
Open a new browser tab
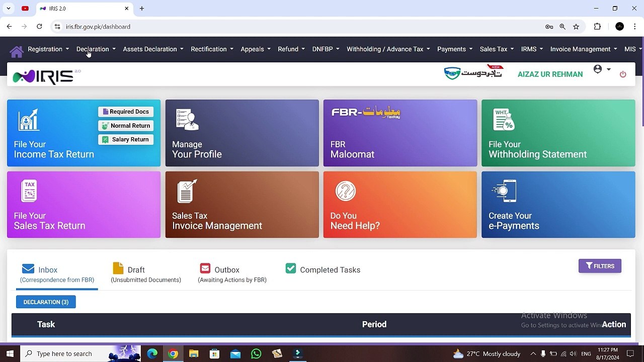click(x=142, y=9)
